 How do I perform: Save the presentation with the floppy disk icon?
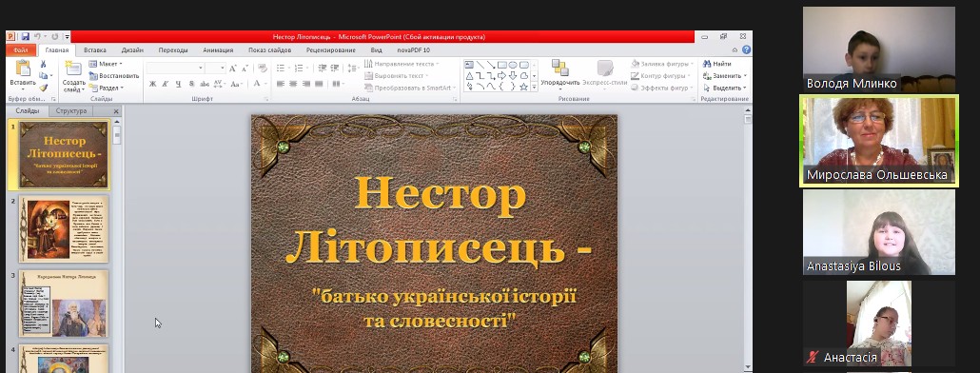[26, 37]
